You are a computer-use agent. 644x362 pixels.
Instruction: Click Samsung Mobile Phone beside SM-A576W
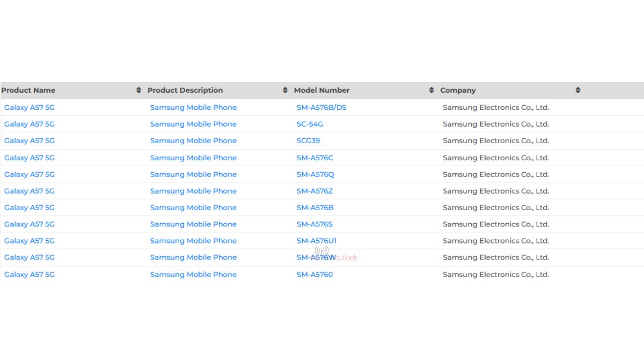click(x=193, y=257)
